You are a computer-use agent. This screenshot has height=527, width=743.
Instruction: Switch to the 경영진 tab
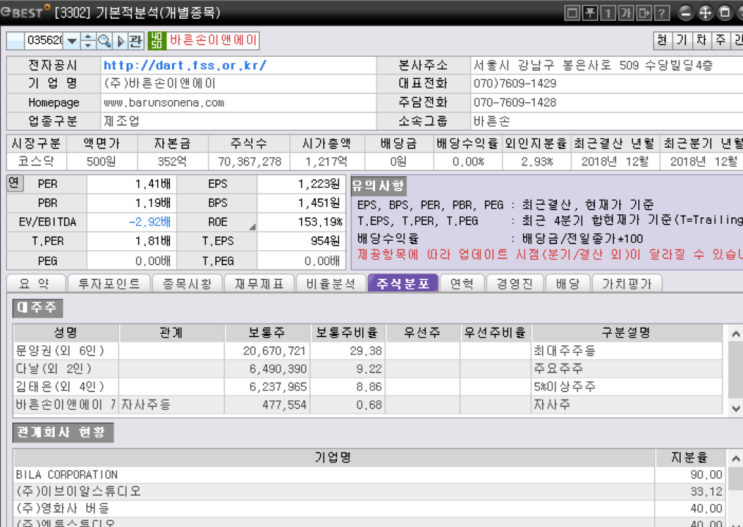515,283
